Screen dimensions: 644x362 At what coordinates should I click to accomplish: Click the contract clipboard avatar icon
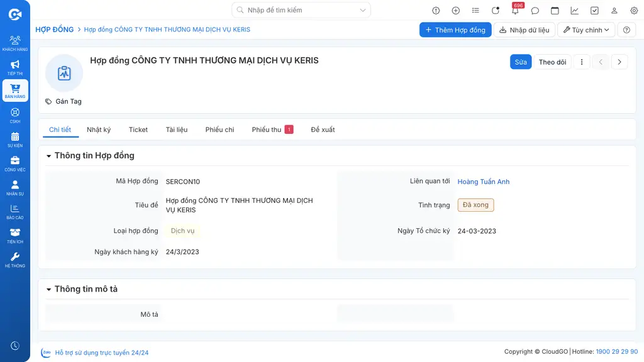(64, 73)
